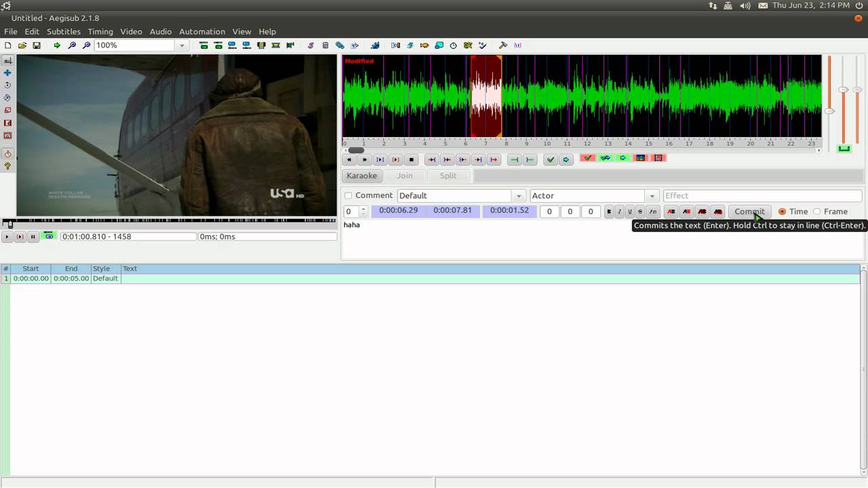Open the Video menu
Viewport: 868px width, 488px height.
pos(132,31)
